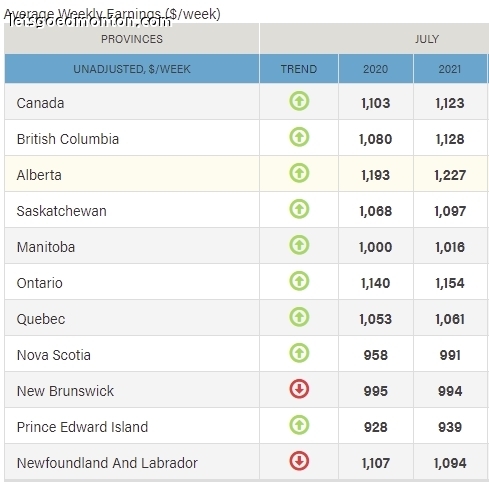Click the JULY header cell
This screenshot has height=488, width=489.
click(374, 39)
